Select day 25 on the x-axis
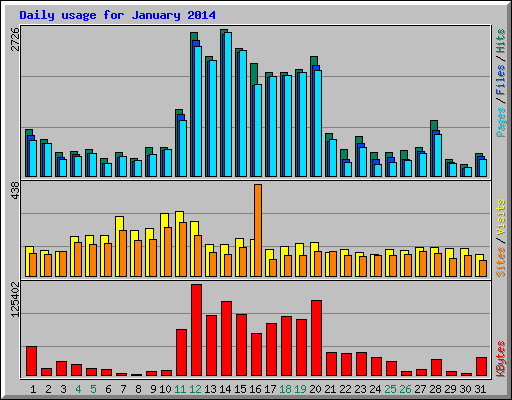512x400 pixels. point(390,389)
